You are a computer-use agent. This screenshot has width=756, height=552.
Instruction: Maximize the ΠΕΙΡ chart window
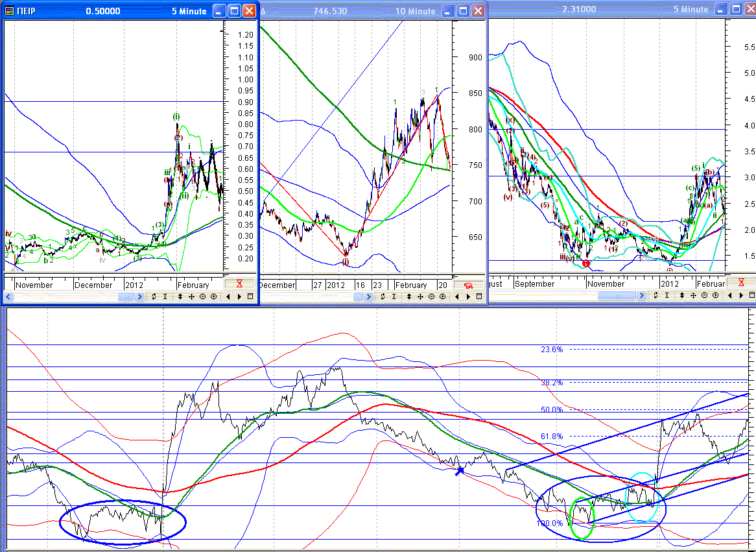234,10
